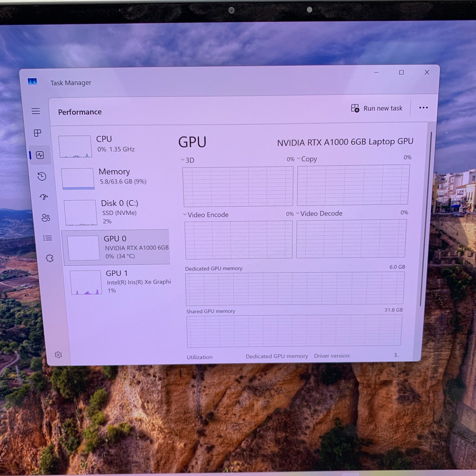Click Run new task button
Image resolution: width=476 pixels, height=476 pixels.
click(x=377, y=108)
